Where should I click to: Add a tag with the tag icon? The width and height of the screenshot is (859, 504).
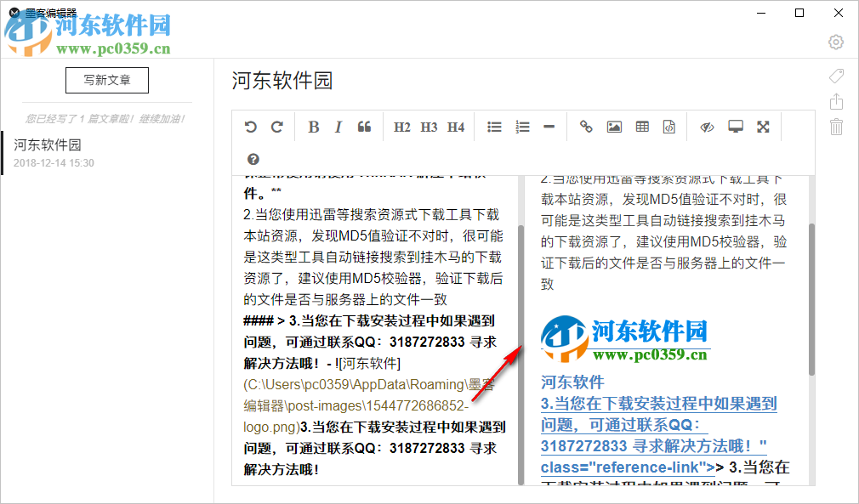(x=837, y=76)
